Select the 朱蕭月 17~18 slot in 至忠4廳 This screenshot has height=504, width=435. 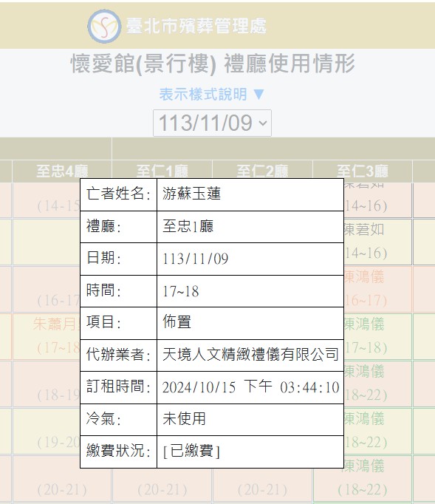(x=47, y=336)
